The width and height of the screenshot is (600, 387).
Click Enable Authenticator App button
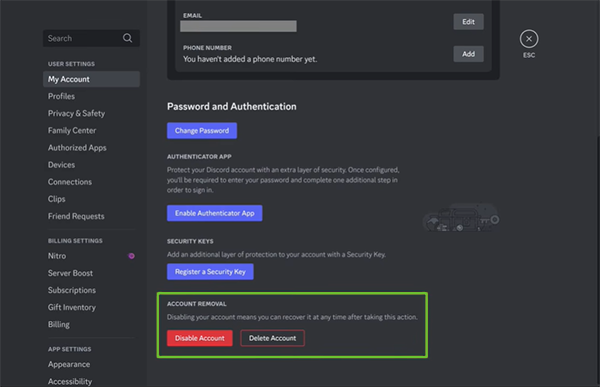[214, 213]
